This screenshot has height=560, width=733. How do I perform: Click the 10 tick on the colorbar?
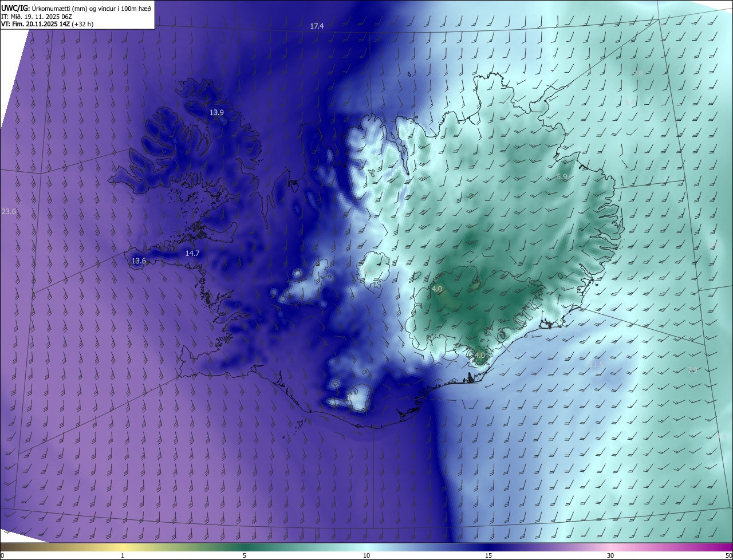tap(366, 556)
